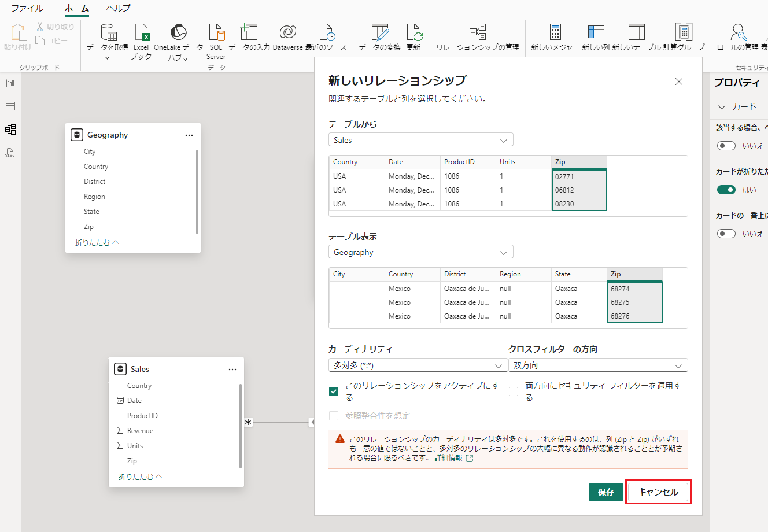768x532 pixels.
Task: Click the Excel ブック data source icon
Action: click(x=141, y=34)
